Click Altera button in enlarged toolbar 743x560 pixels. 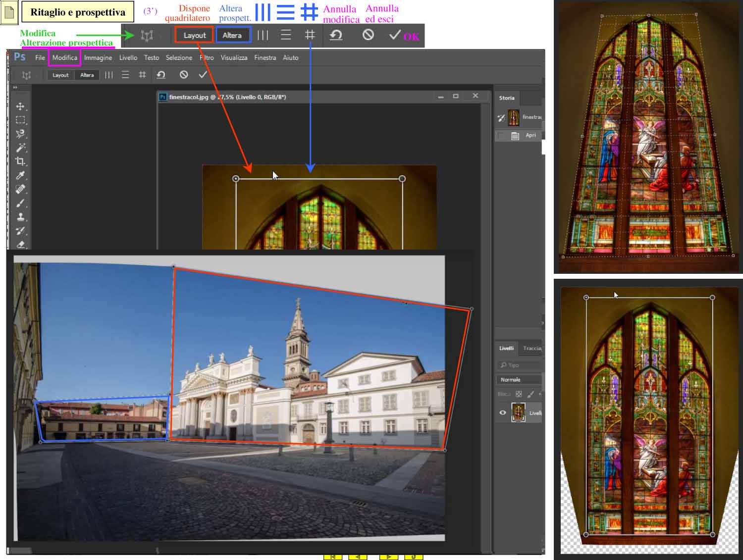tap(232, 35)
